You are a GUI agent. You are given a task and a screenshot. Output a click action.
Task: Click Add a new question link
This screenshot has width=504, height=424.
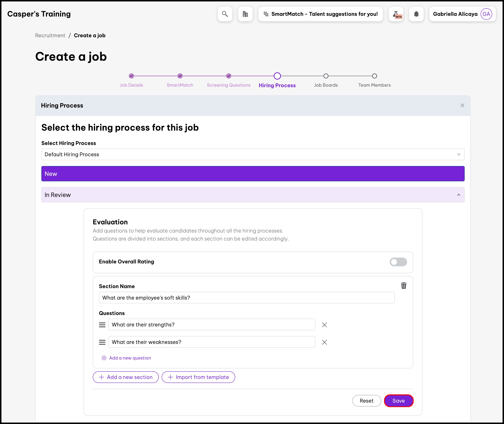[130, 358]
